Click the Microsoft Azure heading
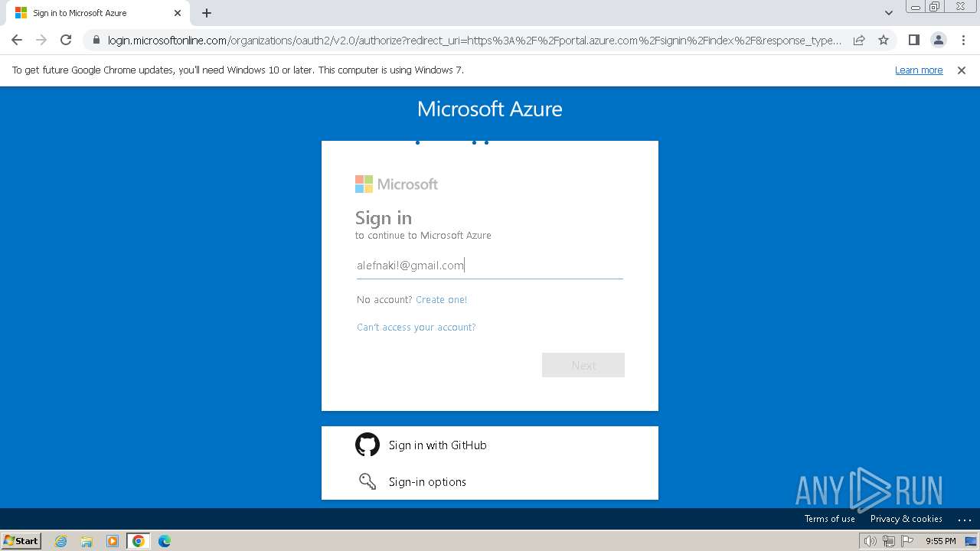 [490, 109]
